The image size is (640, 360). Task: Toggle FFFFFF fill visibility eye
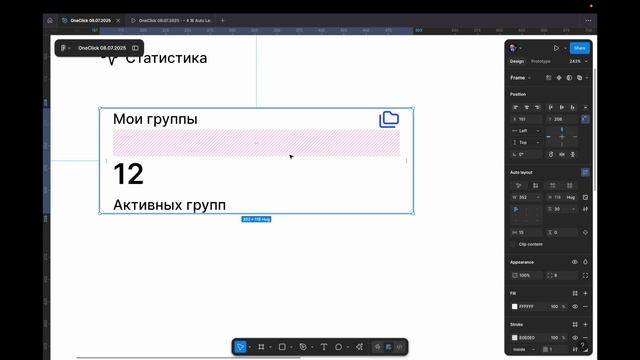[x=575, y=307]
